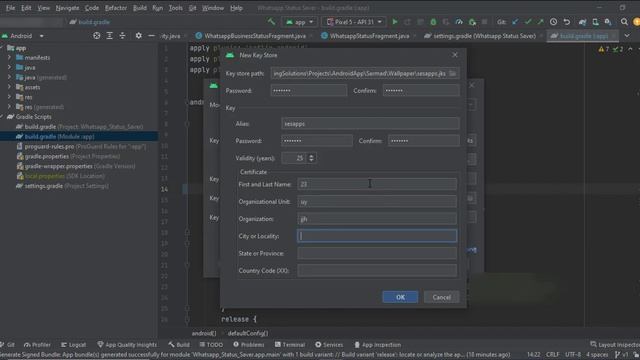
Task: Click Collapse All icon in Project panel
Action: click(122, 36)
